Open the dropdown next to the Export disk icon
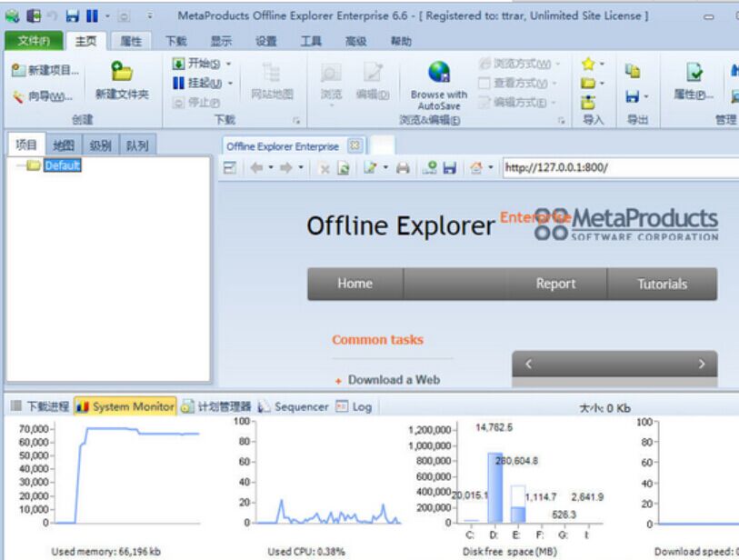Image resolution: width=739 pixels, height=560 pixels. tap(646, 96)
